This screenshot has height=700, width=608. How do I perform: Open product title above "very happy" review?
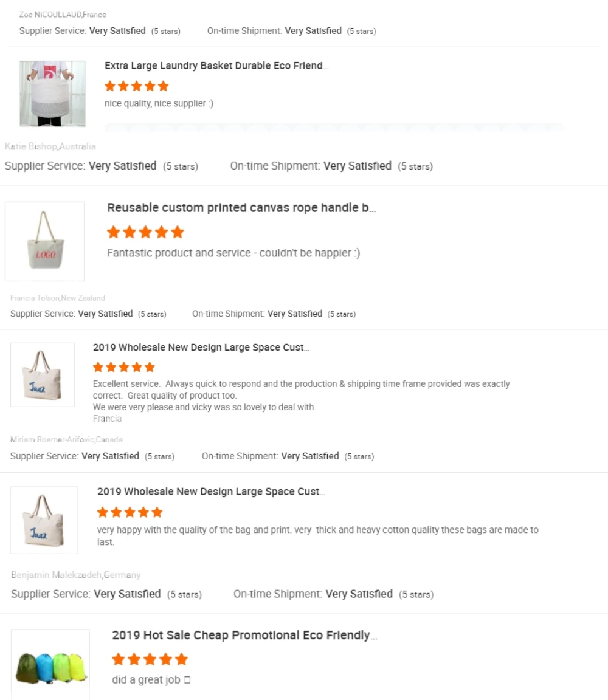[x=211, y=492]
